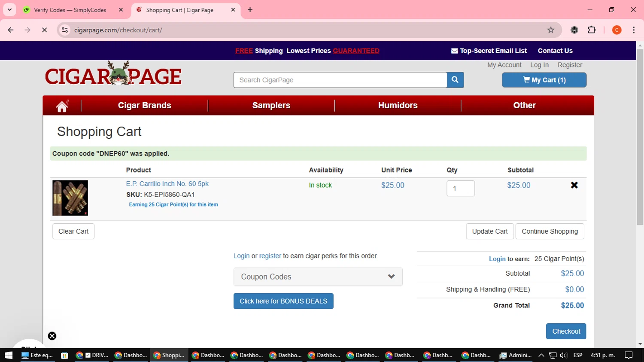644x362 pixels.
Task: Bookmark this page with star icon
Action: pyautogui.click(x=551, y=30)
